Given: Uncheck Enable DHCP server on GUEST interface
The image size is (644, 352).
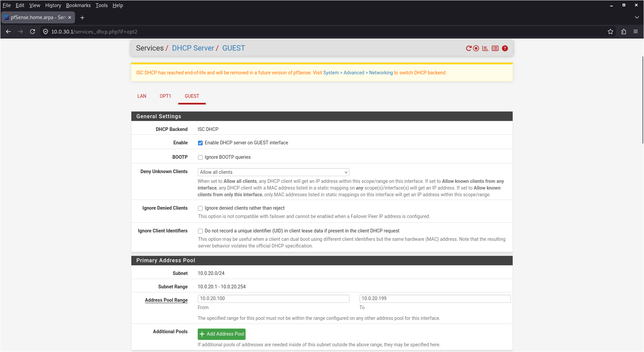Looking at the screenshot, I should click(x=200, y=143).
